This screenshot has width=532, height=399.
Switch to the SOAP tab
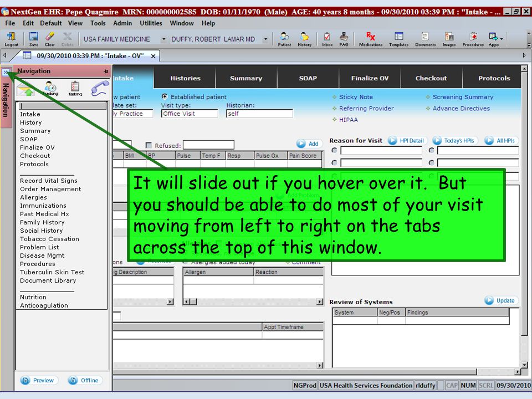pos(308,78)
